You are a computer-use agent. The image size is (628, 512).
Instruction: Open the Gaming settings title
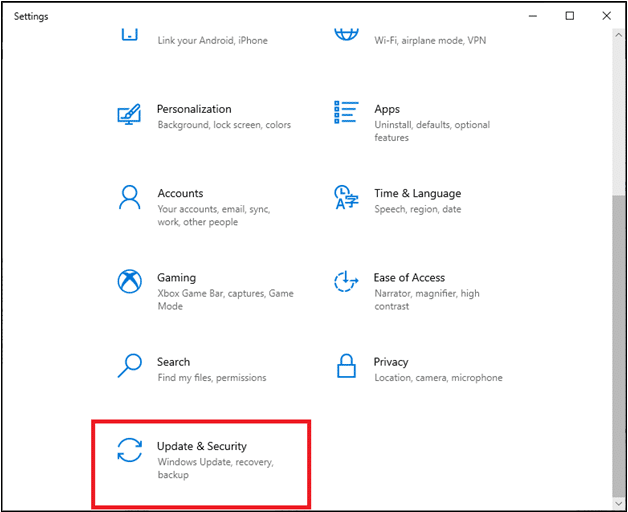[x=176, y=278]
